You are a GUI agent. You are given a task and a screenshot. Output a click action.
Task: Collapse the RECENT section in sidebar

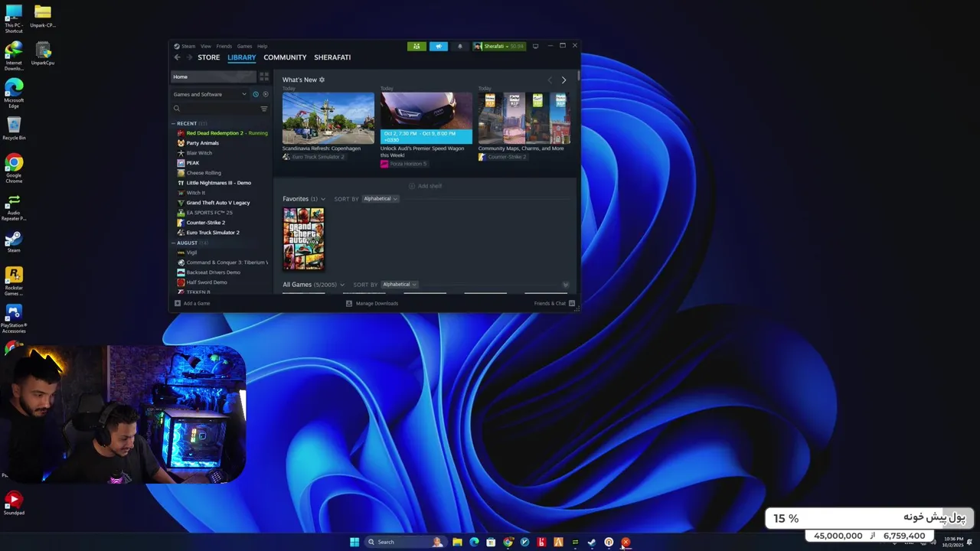[x=174, y=123]
